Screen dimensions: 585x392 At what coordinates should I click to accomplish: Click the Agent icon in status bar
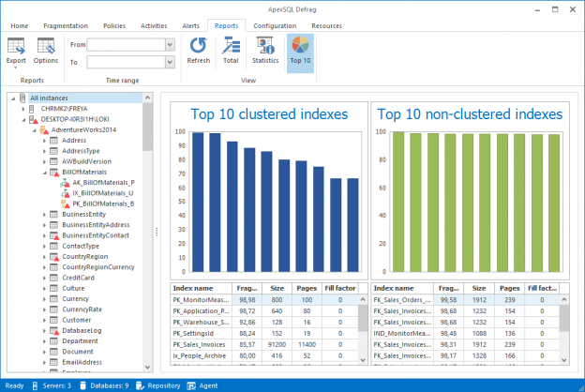tap(191, 385)
